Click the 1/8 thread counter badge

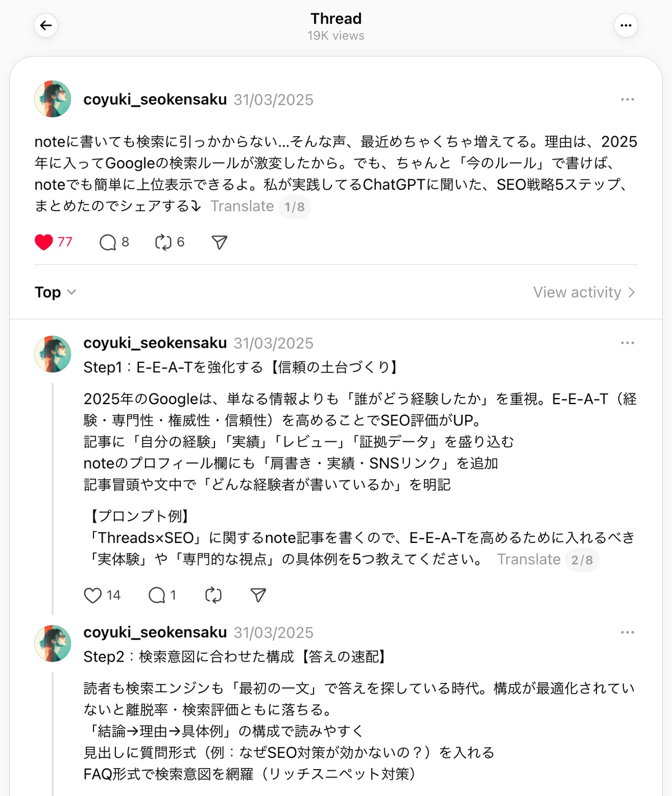(x=295, y=207)
